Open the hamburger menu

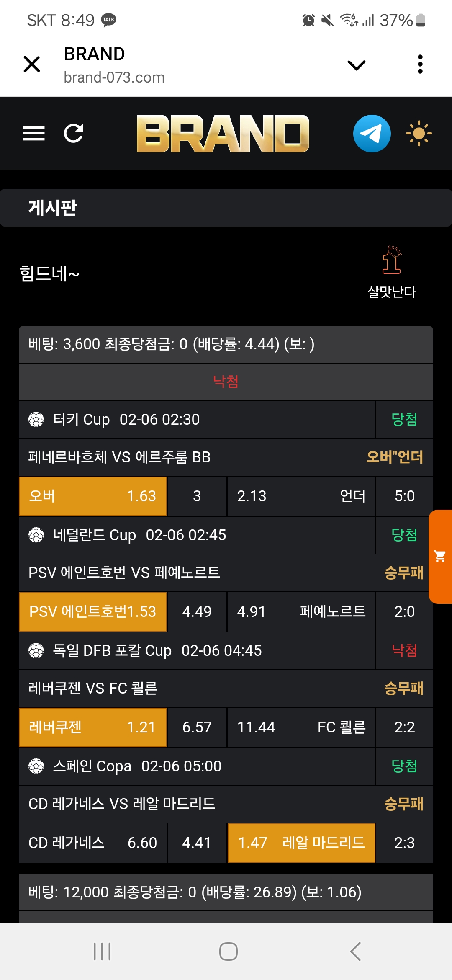34,134
